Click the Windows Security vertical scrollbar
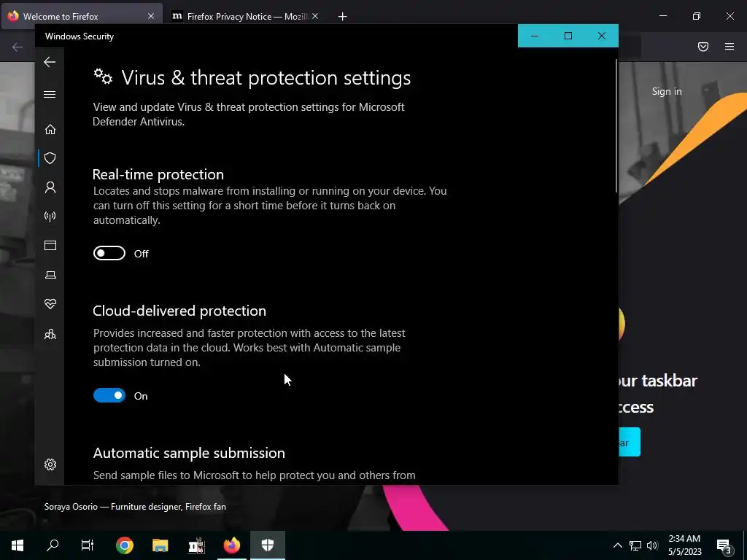Viewport: 747px width, 560px height. pyautogui.click(x=616, y=126)
